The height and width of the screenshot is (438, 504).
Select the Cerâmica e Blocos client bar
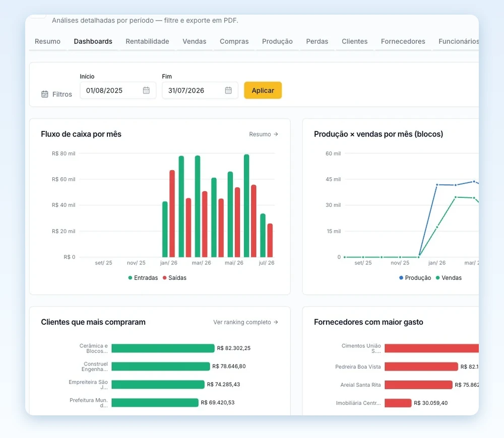(x=163, y=348)
